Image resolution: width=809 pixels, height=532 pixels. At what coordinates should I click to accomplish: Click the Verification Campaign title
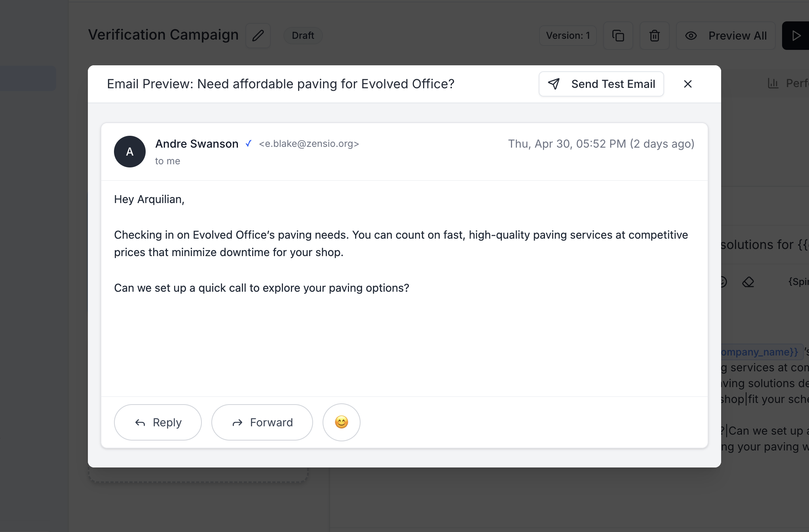(163, 35)
